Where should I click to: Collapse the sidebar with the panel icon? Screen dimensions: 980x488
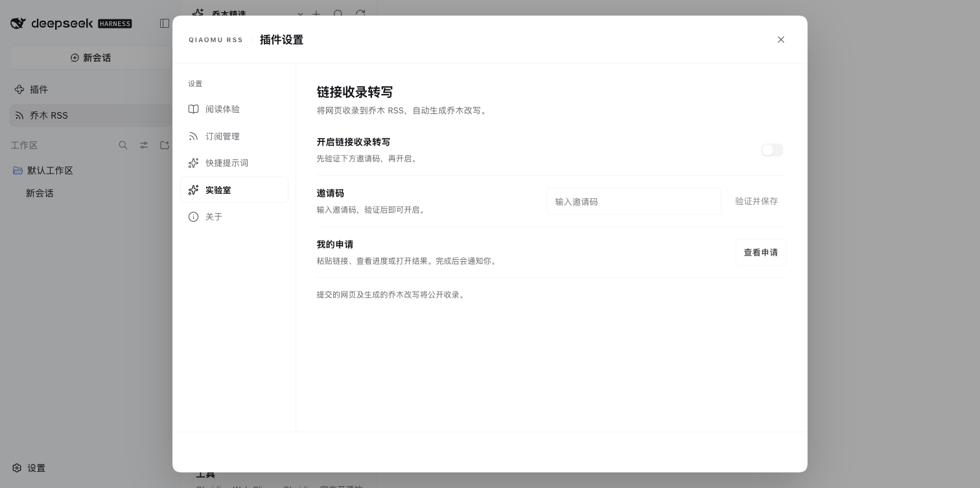tap(165, 23)
